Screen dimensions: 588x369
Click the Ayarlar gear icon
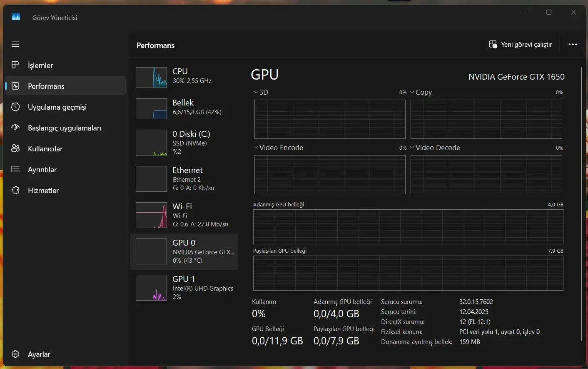point(15,354)
